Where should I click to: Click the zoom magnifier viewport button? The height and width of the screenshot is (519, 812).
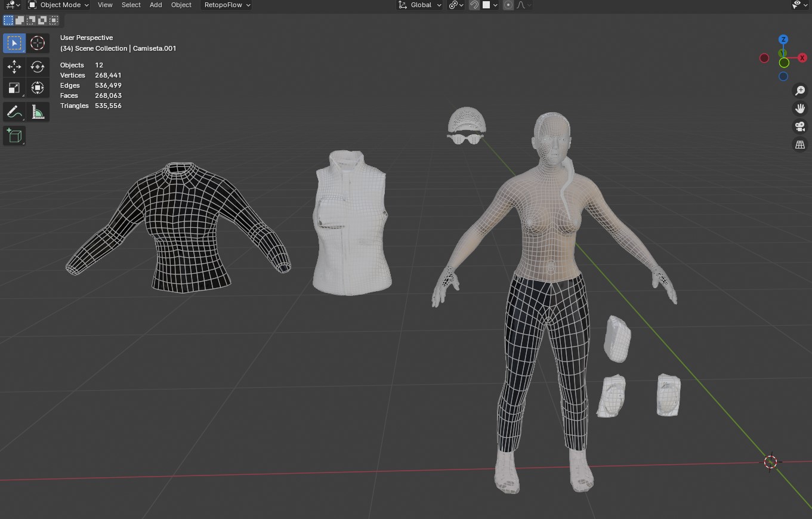(799, 91)
